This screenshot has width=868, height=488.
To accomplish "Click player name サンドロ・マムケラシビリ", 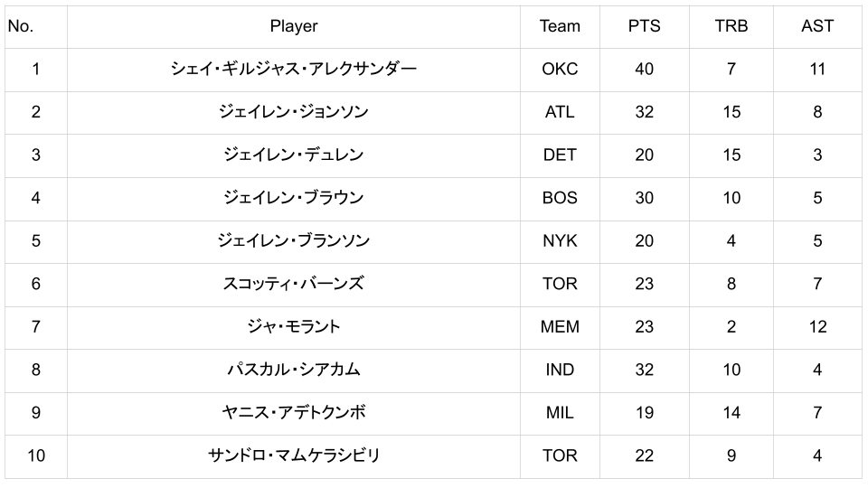I will pos(293,455).
